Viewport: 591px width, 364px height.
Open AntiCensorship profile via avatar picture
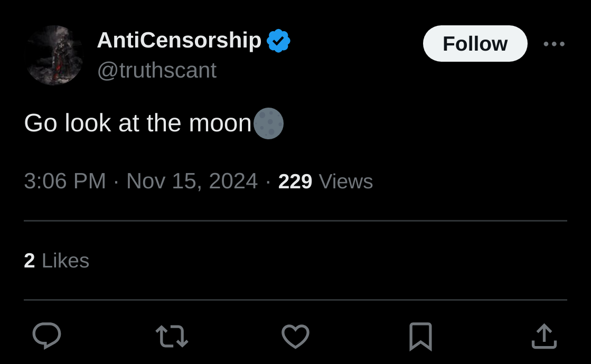pos(54,55)
